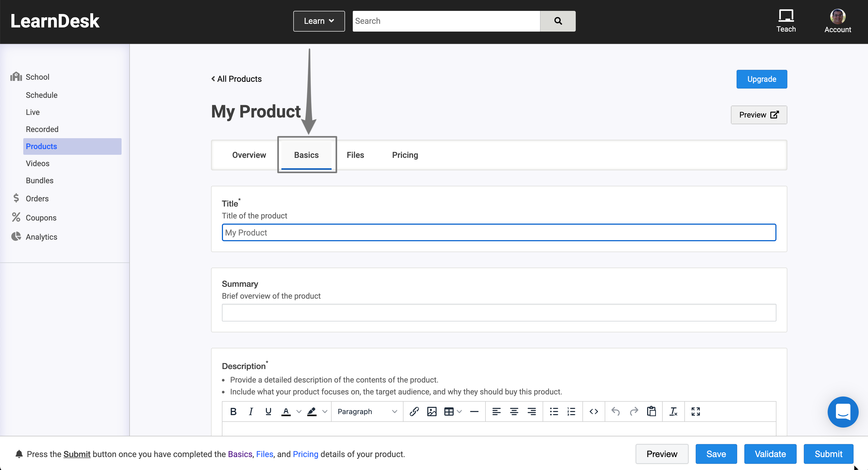Insert a bulleted list
This screenshot has height=470, width=868.
click(554, 411)
